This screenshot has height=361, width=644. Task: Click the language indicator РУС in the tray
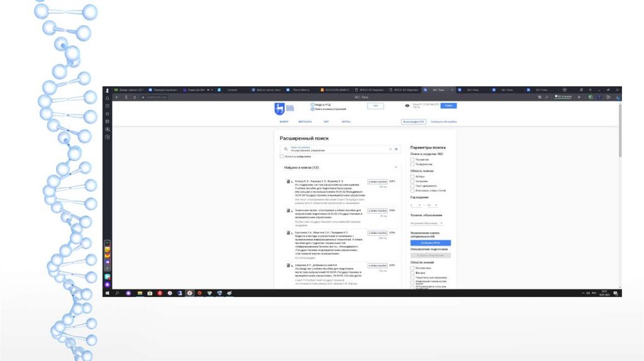click(594, 293)
